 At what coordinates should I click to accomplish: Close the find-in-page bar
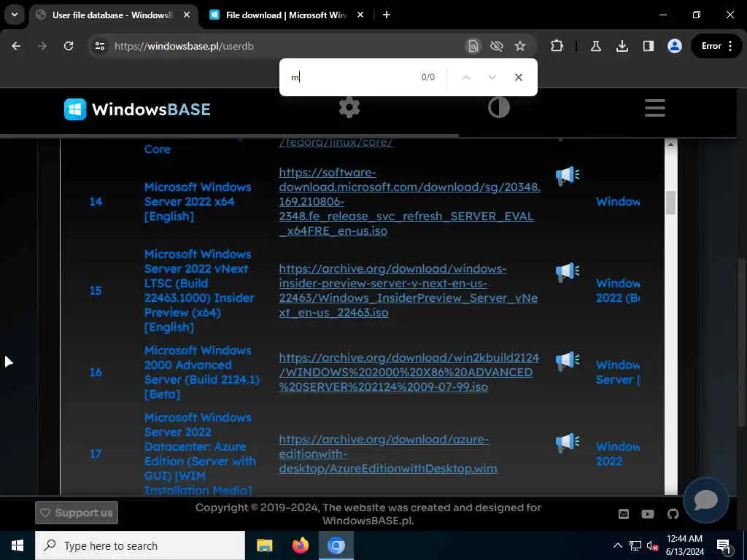click(x=519, y=77)
